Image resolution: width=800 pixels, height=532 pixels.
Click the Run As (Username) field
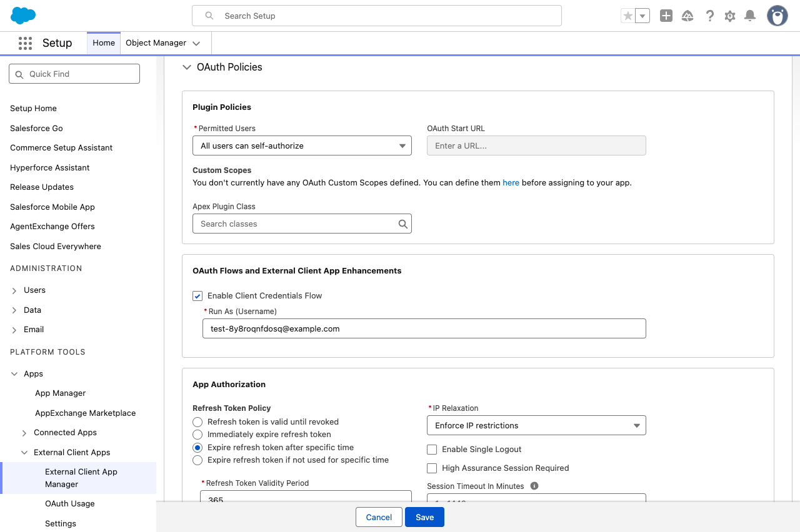tap(424, 328)
